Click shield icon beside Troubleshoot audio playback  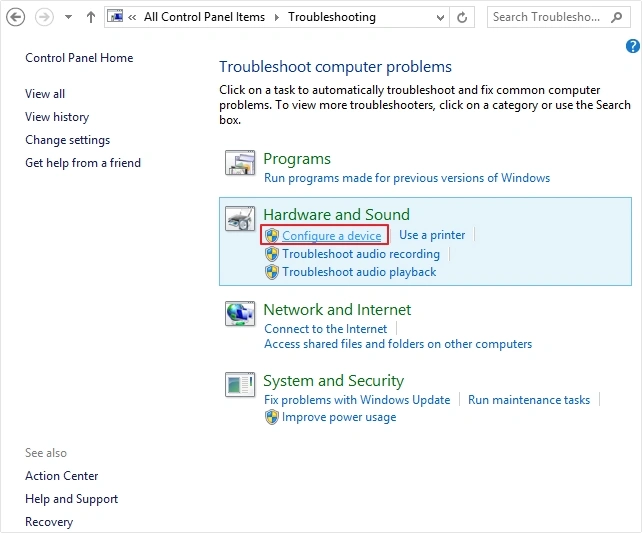click(271, 272)
